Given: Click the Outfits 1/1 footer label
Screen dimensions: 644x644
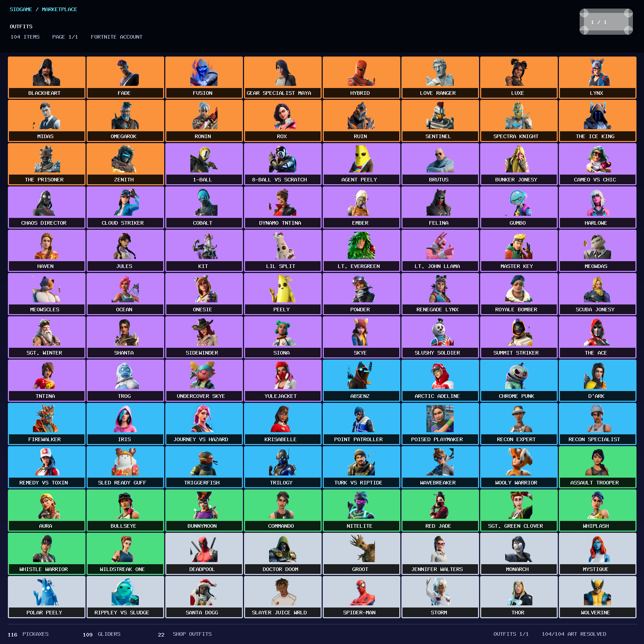Looking at the screenshot, I should tap(511, 634).
